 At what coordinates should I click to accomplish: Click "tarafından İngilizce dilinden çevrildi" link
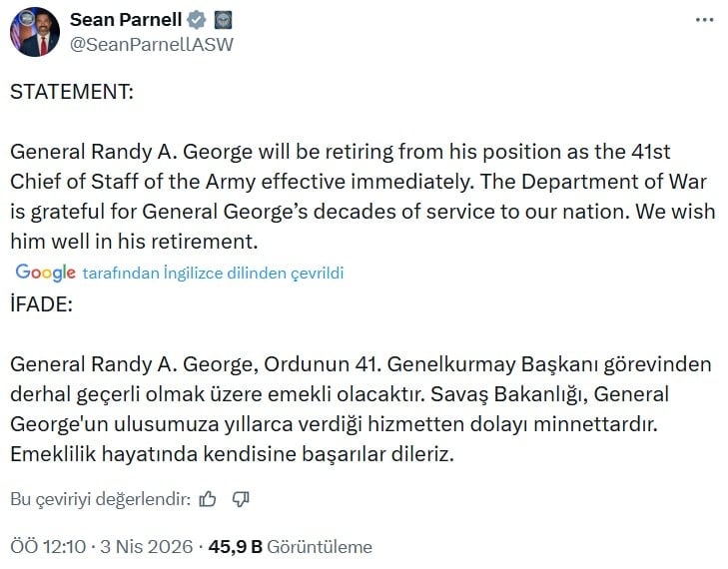pyautogui.click(x=213, y=273)
